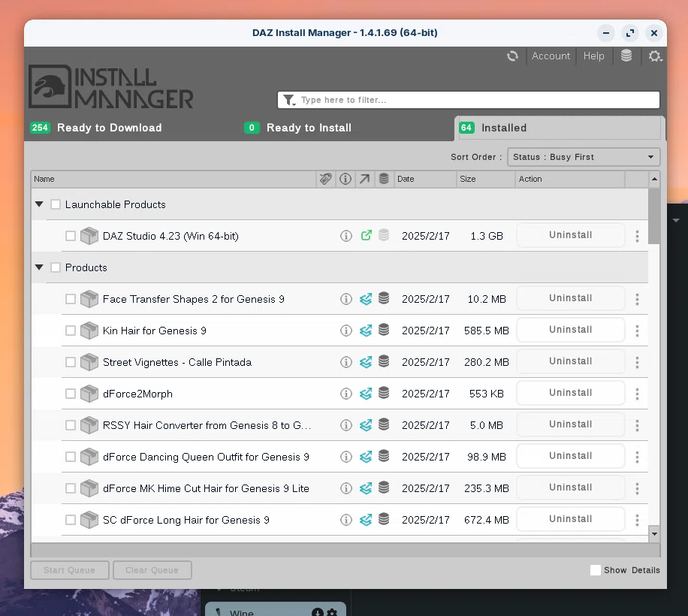The width and height of the screenshot is (688, 616).
Task: Click the Start Queue button
Action: click(x=69, y=570)
